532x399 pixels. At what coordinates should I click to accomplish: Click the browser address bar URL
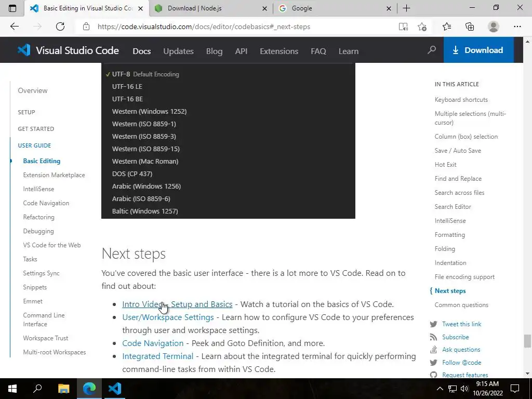(x=204, y=26)
